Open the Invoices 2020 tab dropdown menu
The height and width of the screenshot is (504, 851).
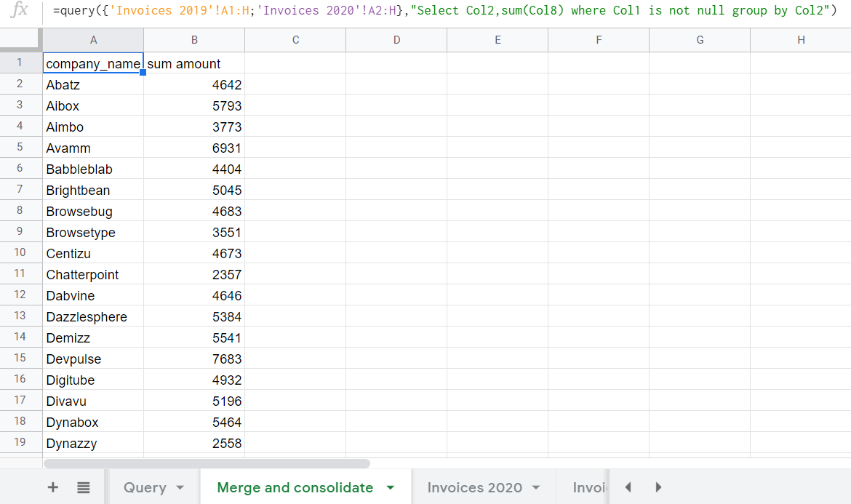pos(535,487)
